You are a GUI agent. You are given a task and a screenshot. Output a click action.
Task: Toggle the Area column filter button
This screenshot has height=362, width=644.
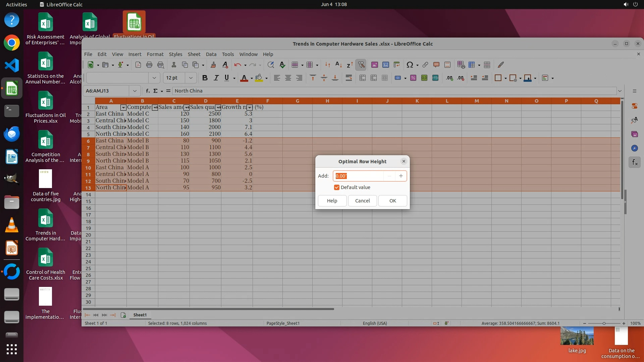click(x=123, y=108)
